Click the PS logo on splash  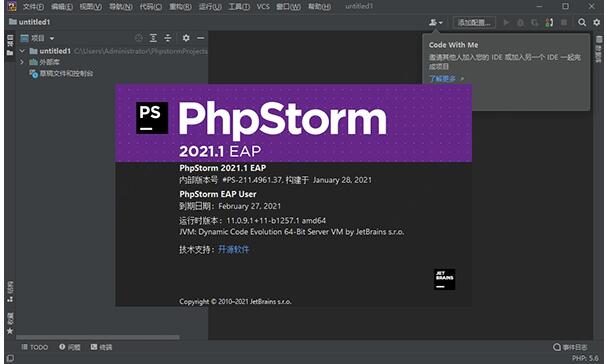pos(152,118)
